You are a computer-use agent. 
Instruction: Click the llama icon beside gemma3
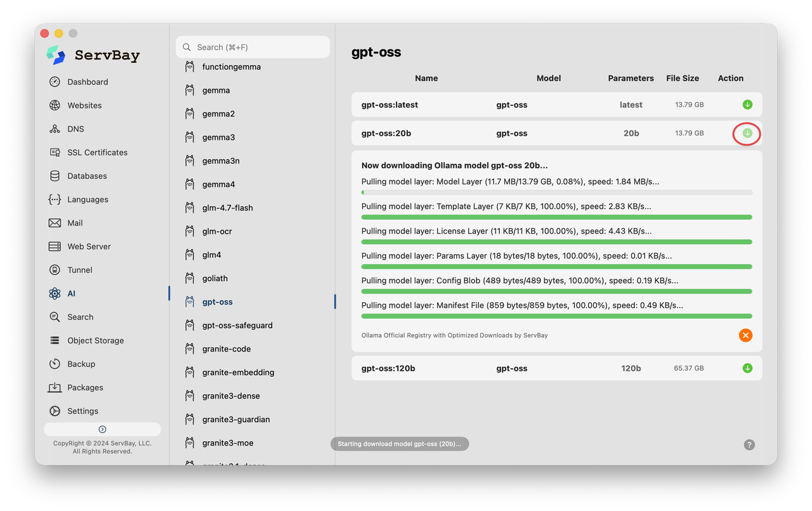pyautogui.click(x=190, y=137)
